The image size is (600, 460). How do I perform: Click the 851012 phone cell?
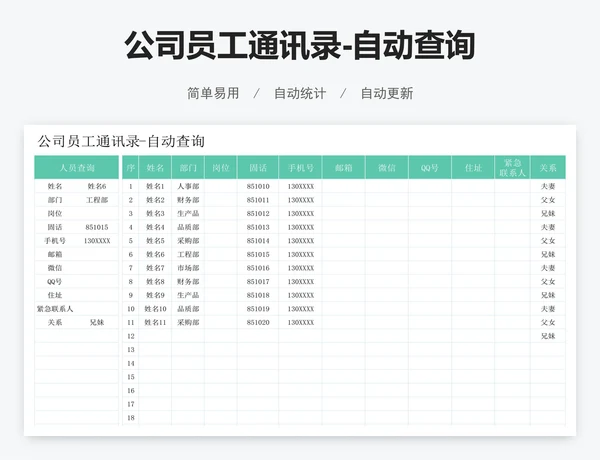[258, 214]
